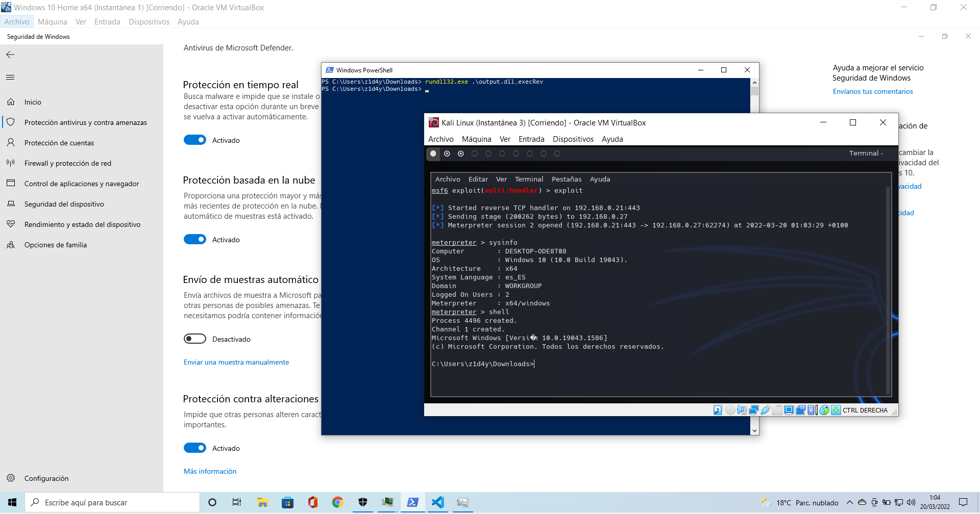Viewport: 980px width, 514px height.
Task: Open Editar menu in the Kali terminal
Action: [x=478, y=179]
